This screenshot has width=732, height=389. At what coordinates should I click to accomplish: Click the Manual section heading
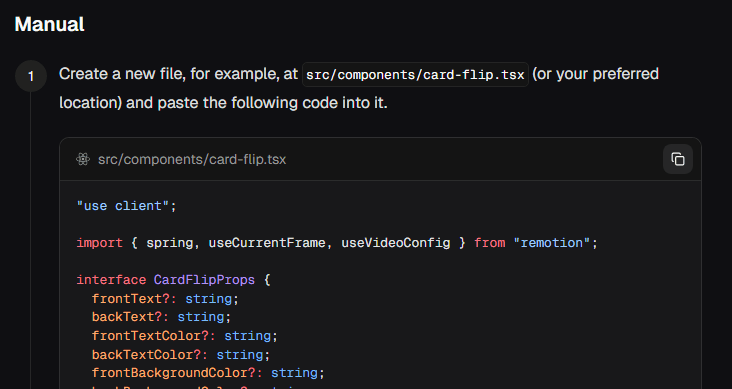[x=49, y=24]
